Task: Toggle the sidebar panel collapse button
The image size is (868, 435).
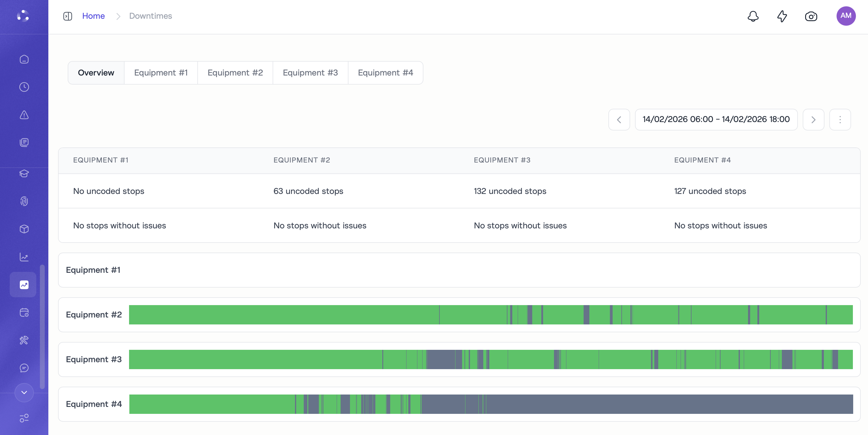Action: pyautogui.click(x=68, y=16)
